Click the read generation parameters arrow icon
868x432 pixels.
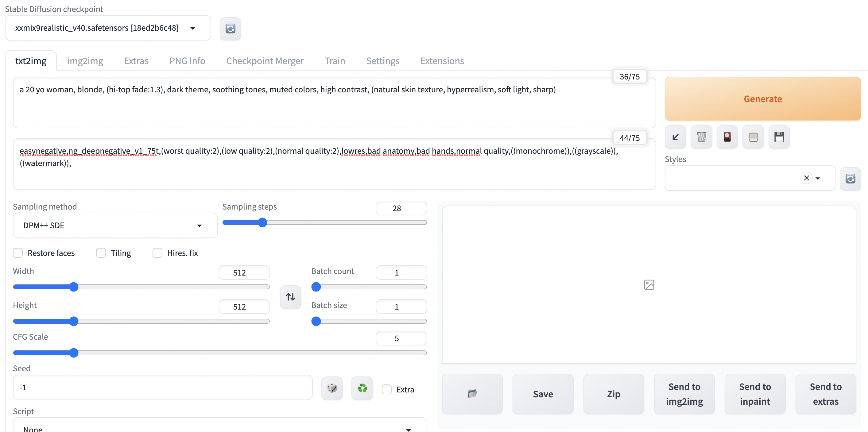[x=675, y=137]
